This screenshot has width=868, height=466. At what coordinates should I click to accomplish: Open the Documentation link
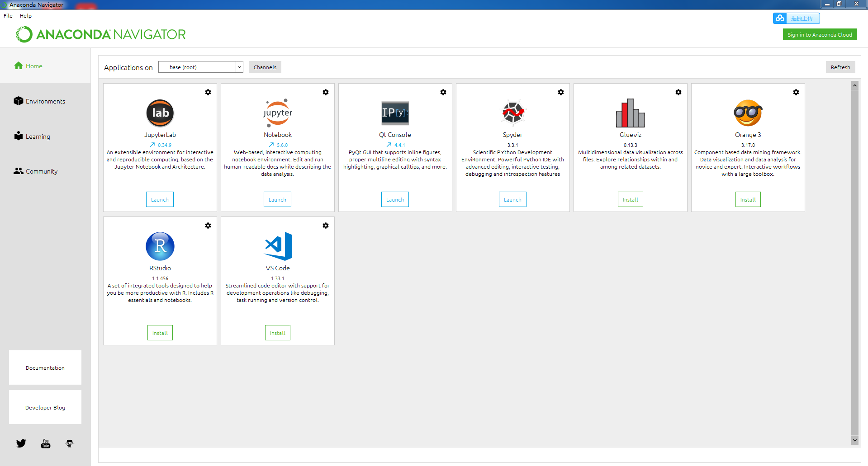[x=45, y=368]
